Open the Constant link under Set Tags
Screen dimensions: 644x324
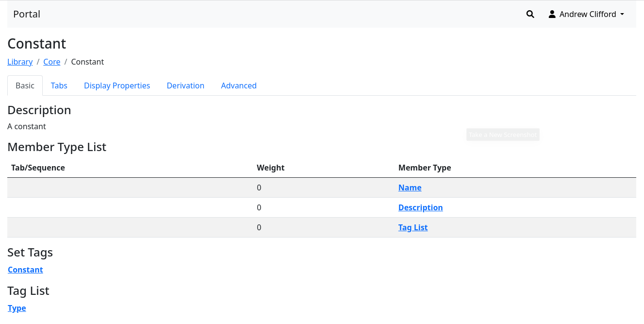click(x=25, y=270)
